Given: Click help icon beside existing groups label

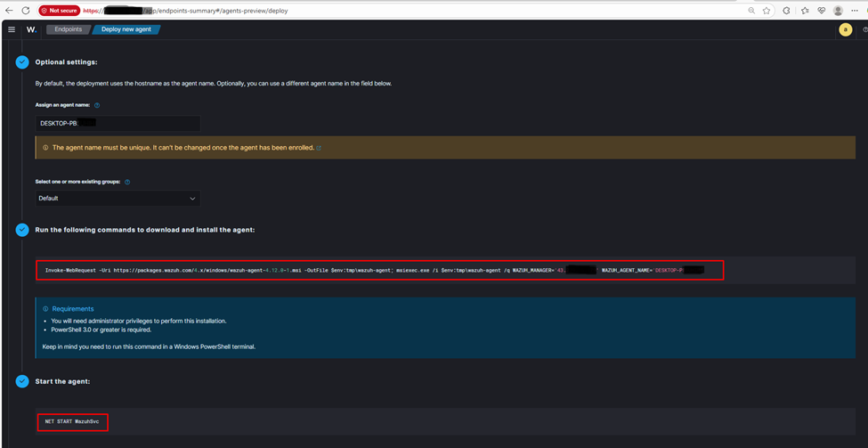Looking at the screenshot, I should pos(127,182).
